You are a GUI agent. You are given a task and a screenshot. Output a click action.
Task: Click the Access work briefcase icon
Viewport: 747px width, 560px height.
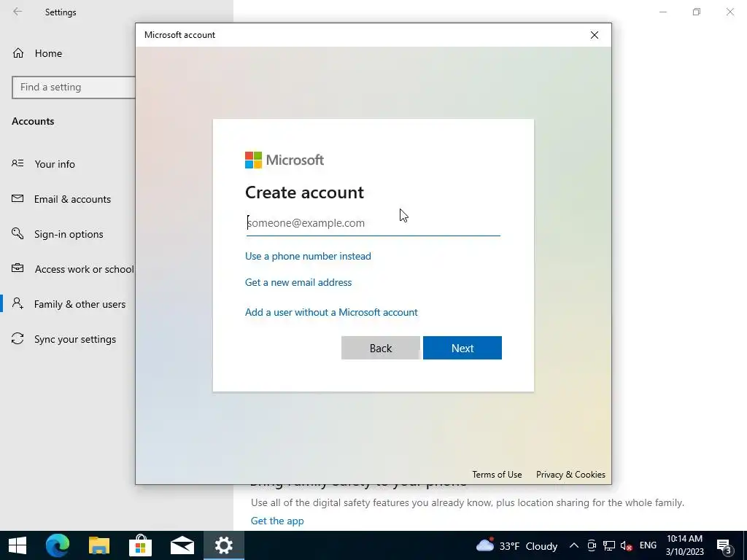coord(18,268)
